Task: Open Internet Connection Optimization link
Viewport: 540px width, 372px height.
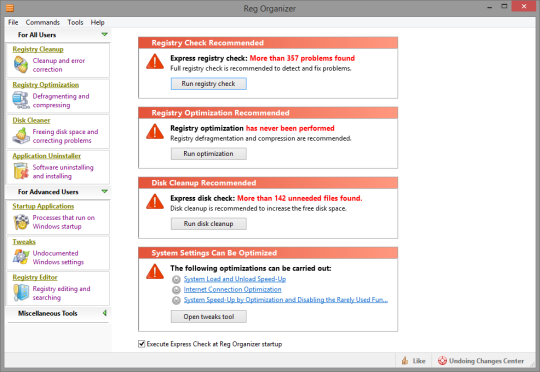Action: 232,289
